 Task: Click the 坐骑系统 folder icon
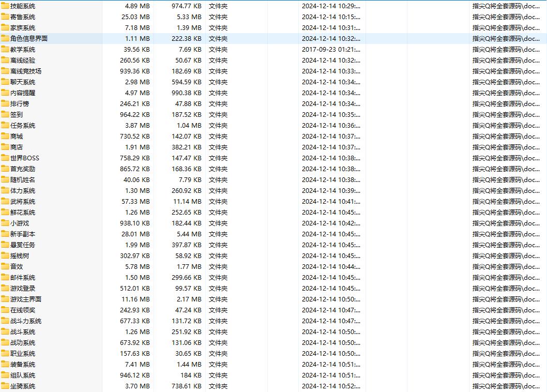(x=5, y=386)
